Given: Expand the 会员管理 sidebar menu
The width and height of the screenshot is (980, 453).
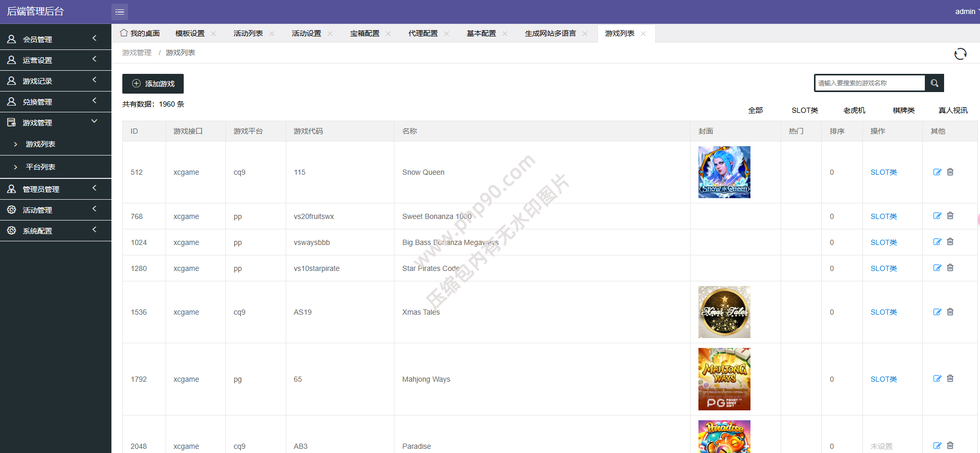Looking at the screenshot, I should tap(56, 39).
